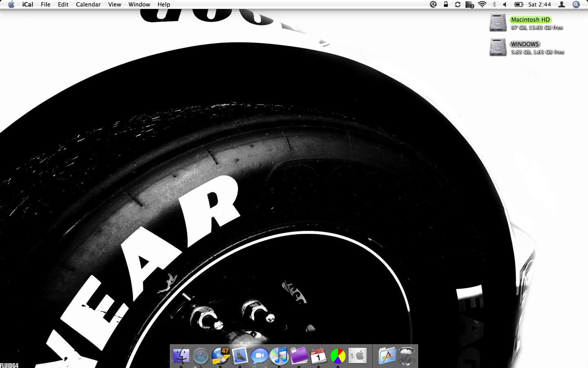Open the Help menu

coord(164,4)
